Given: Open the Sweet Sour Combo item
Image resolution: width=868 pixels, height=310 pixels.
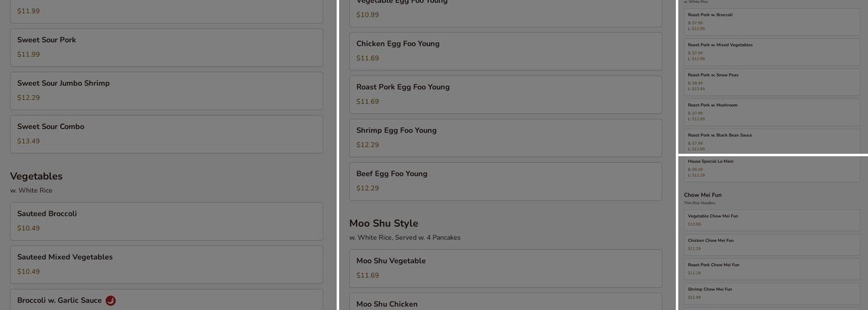Looking at the screenshot, I should coord(166,134).
